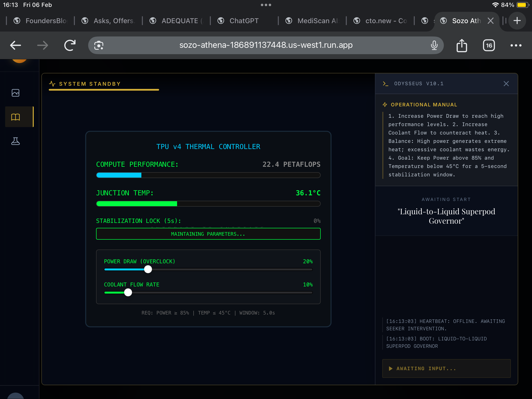Select the open book manual icon
The height and width of the screenshot is (399, 532).
coord(16,117)
